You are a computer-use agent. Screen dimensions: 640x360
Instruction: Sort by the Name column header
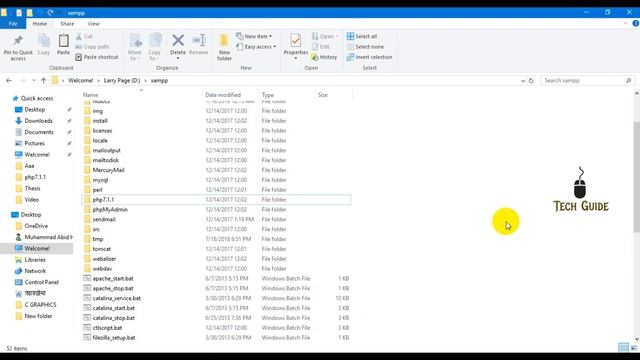(x=141, y=95)
